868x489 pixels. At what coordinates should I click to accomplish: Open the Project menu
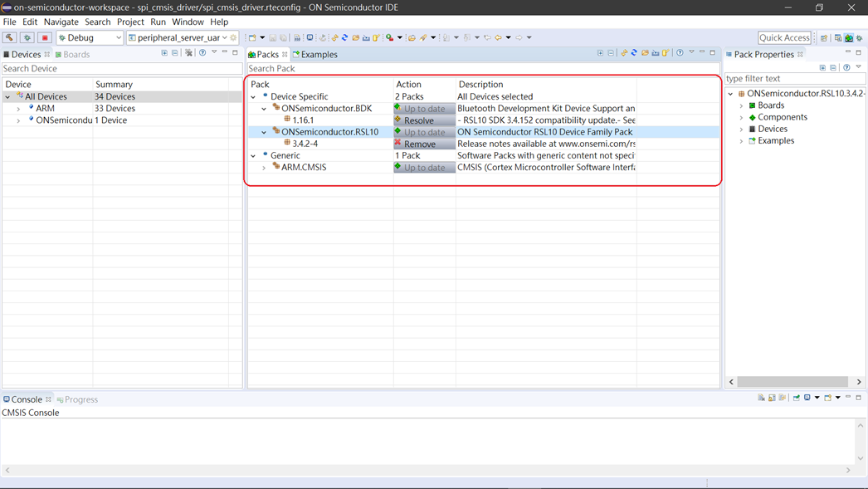pos(130,22)
